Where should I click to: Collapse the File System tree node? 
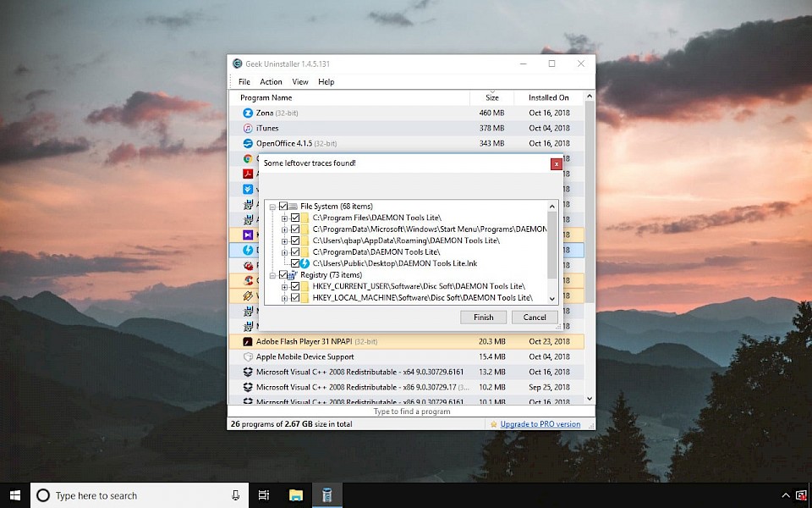click(x=272, y=207)
